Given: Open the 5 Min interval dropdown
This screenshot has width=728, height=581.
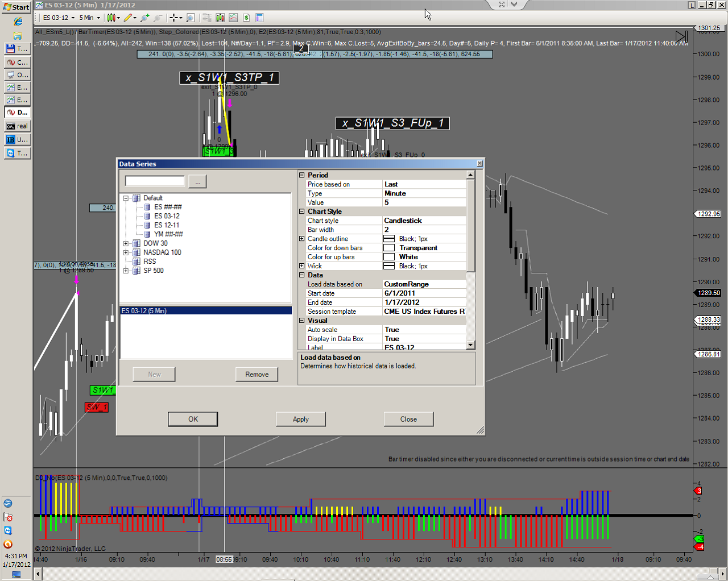Looking at the screenshot, I should [x=90, y=18].
